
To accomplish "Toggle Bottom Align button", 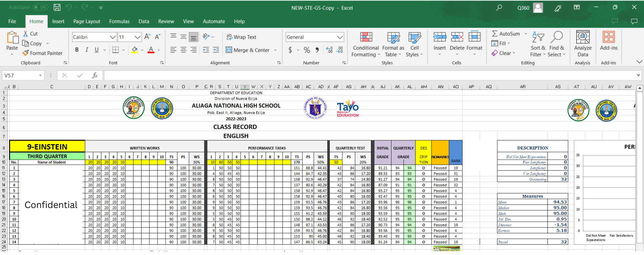I will pyautogui.click(x=194, y=37).
